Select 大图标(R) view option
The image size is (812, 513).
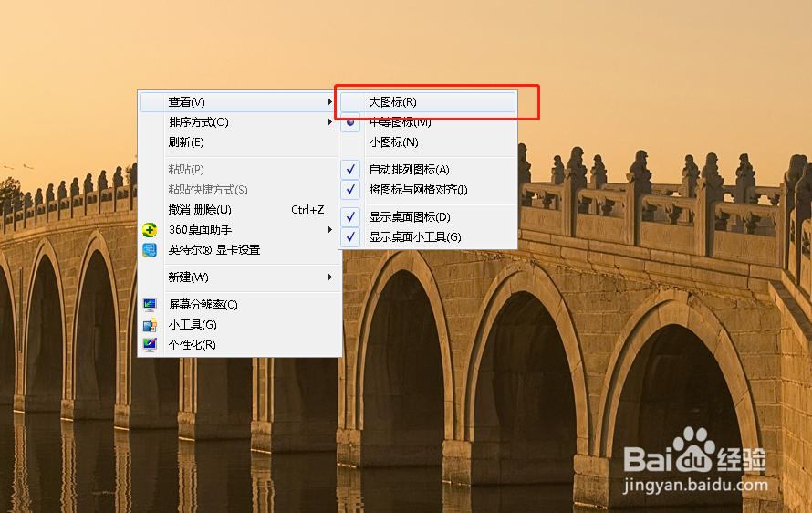[428, 102]
